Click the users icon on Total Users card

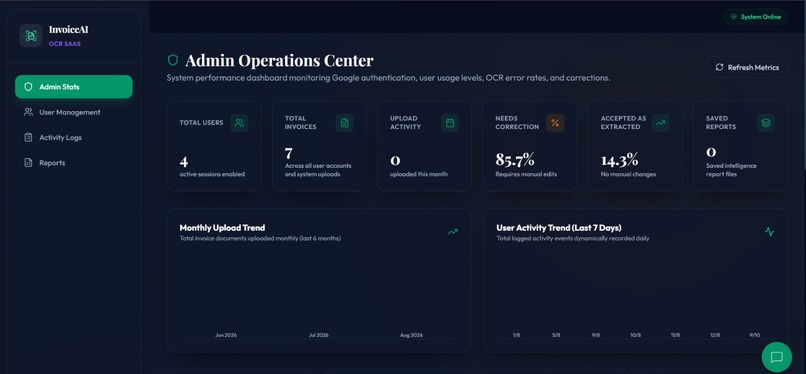[239, 123]
